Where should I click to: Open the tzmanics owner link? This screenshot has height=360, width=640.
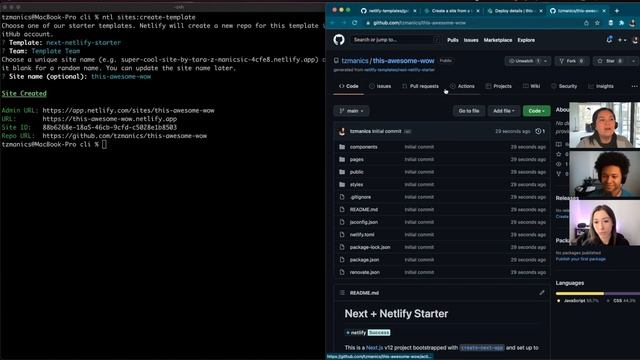click(355, 61)
